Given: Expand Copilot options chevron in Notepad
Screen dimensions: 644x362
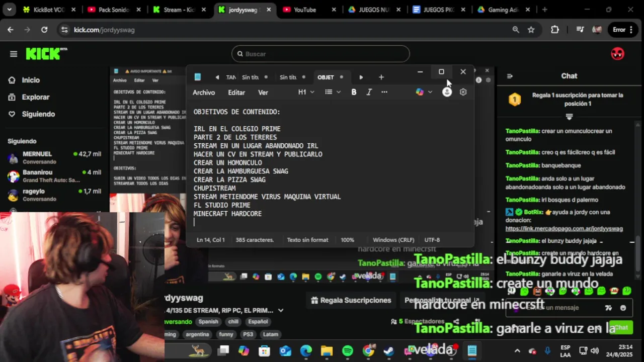Looking at the screenshot, I should [x=430, y=92].
